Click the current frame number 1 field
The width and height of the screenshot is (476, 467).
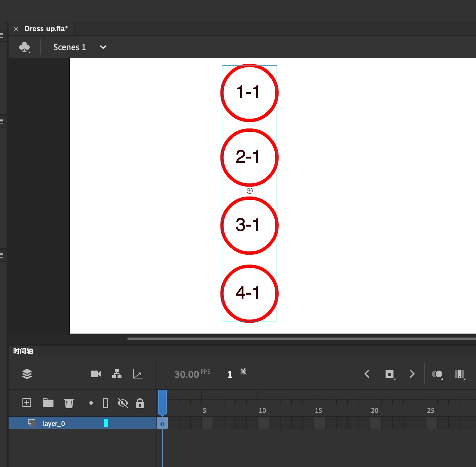(x=230, y=374)
